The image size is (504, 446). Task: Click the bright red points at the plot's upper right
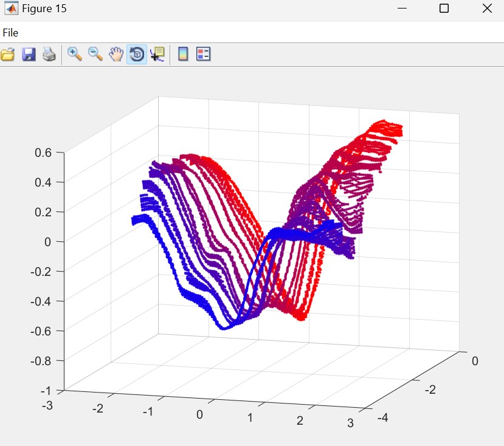point(387,130)
